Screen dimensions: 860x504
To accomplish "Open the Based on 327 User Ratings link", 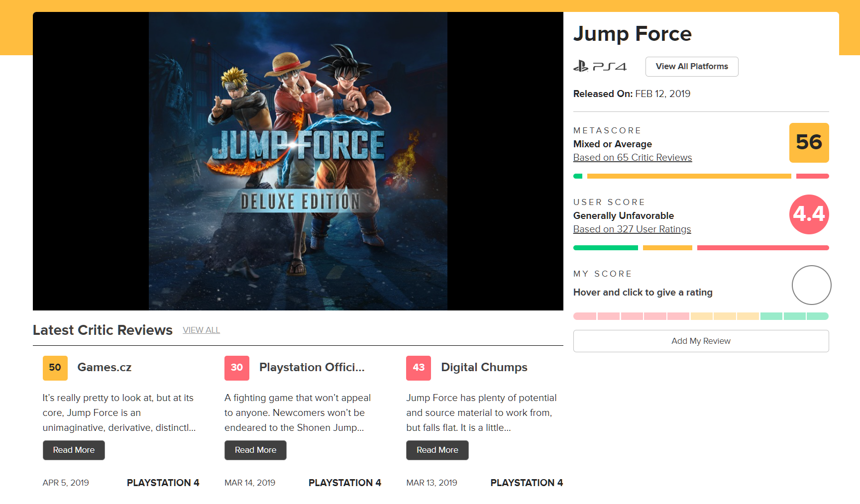I will [632, 229].
